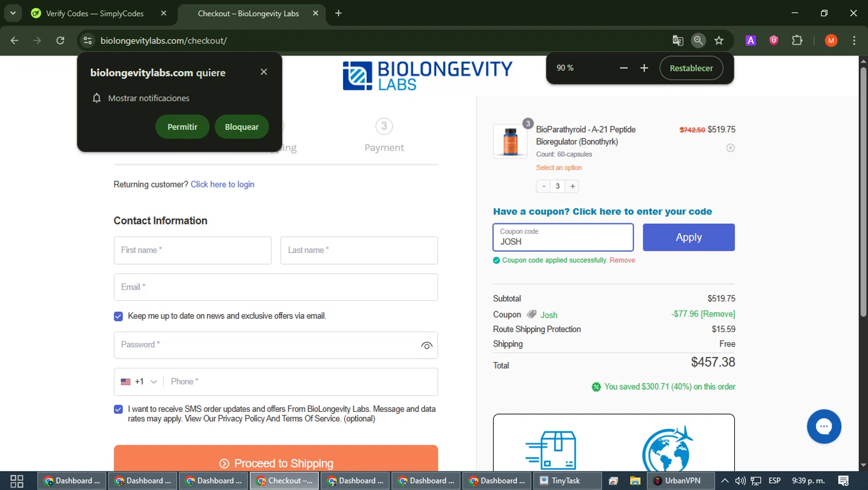
Task: Click the Coupon code input
Action: click(x=563, y=237)
